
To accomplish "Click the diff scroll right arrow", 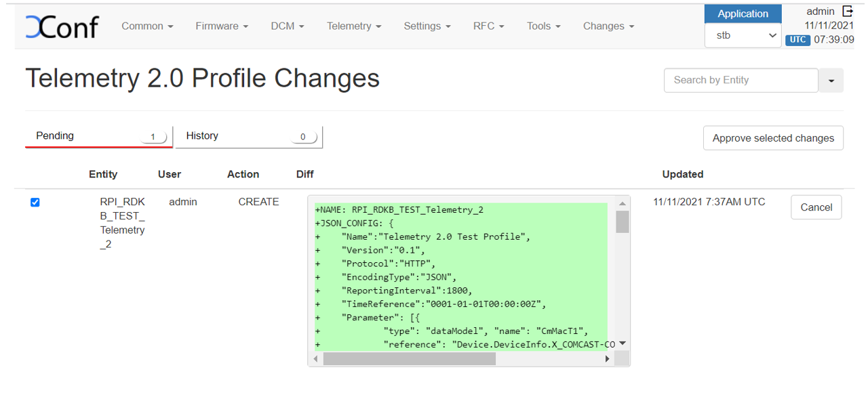I will [x=607, y=359].
